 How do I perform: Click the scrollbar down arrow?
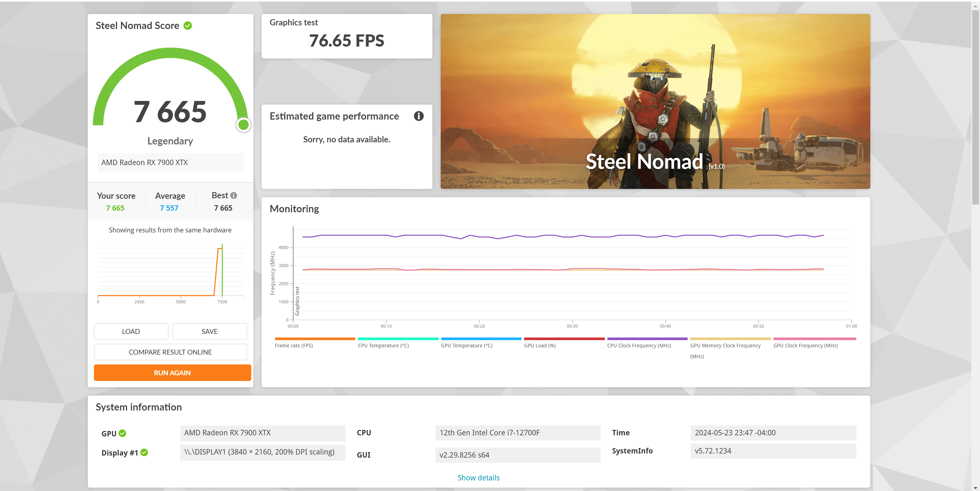click(975, 488)
